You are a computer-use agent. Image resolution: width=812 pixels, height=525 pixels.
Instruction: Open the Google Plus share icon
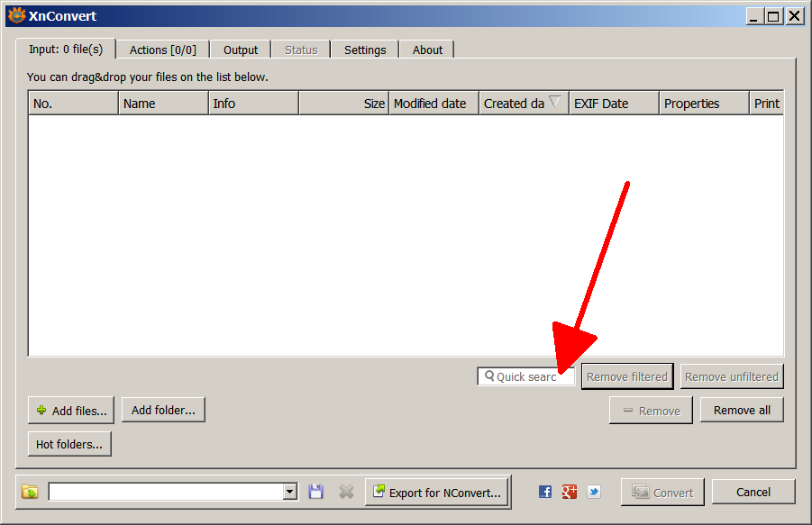(x=570, y=492)
